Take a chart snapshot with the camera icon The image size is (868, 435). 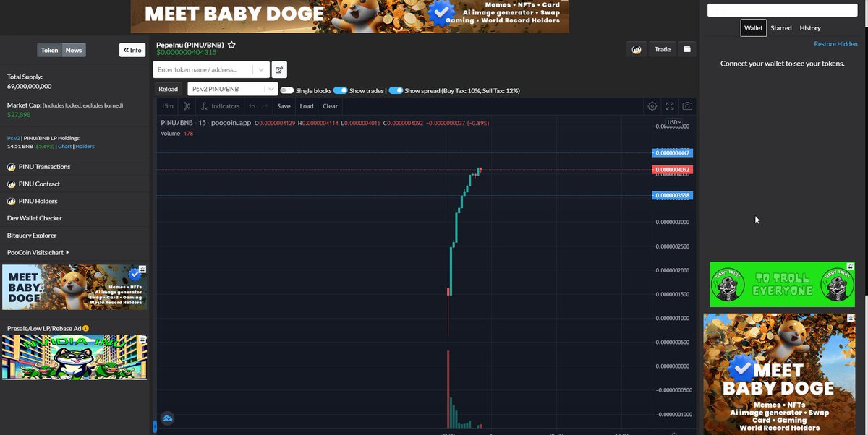[686, 105]
